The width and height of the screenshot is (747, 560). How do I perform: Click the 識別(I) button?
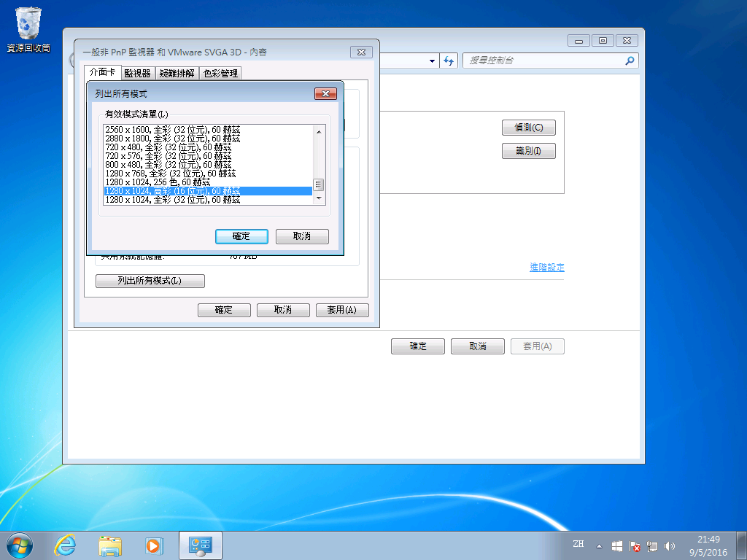528,150
